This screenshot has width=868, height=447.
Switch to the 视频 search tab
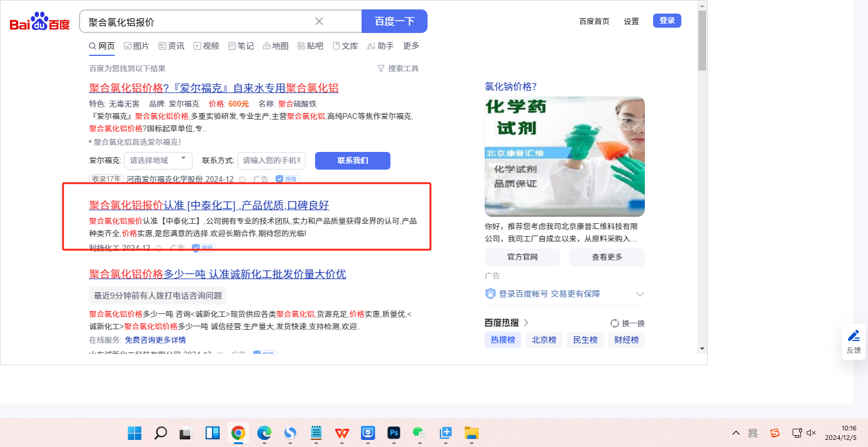click(x=206, y=46)
